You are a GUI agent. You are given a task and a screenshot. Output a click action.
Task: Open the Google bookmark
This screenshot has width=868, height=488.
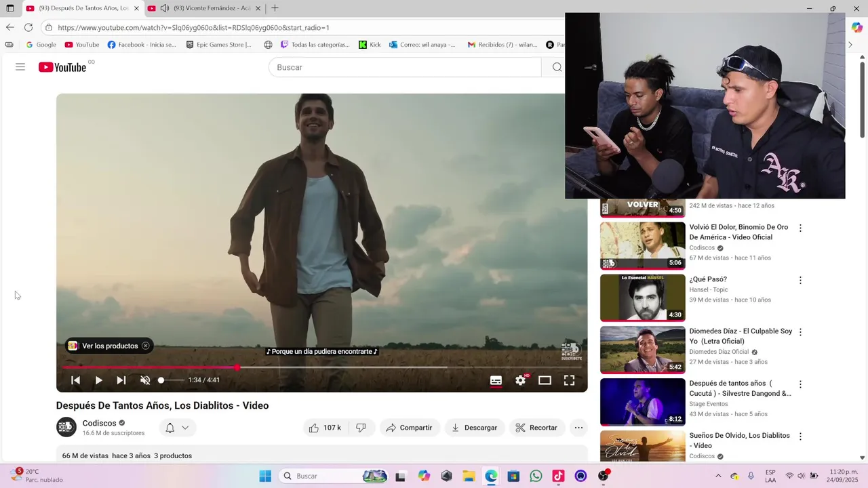(41, 45)
